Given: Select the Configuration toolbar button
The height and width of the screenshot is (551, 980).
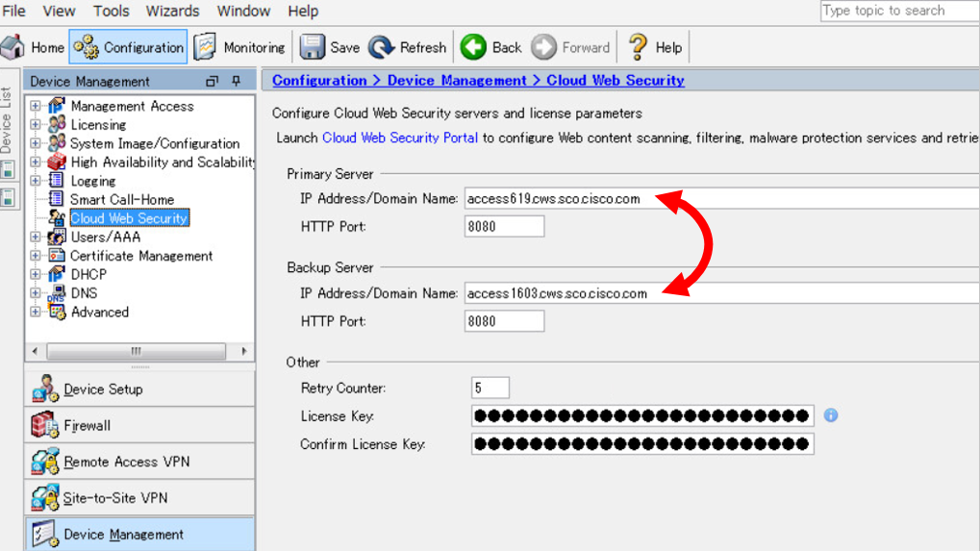Looking at the screenshot, I should [128, 47].
